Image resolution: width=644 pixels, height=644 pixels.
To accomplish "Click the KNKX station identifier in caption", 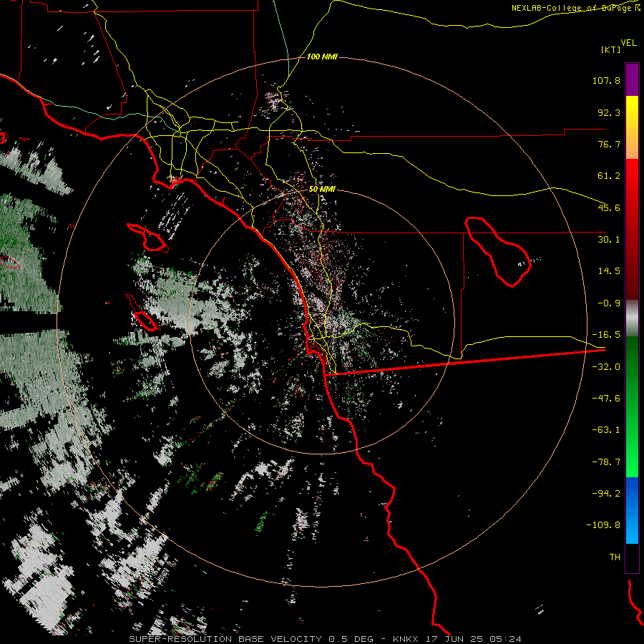I will [406, 639].
